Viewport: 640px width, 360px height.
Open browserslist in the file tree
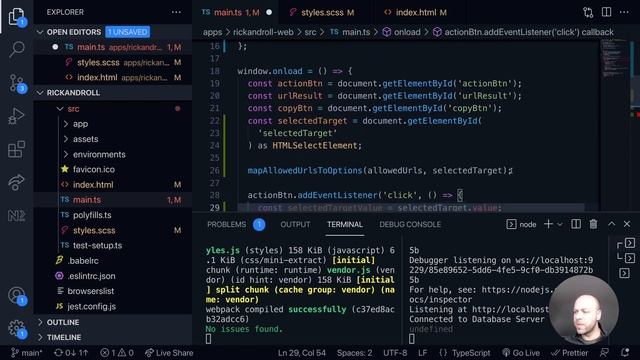point(113,291)
